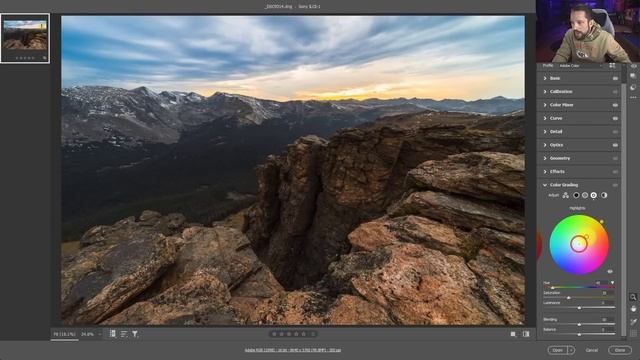Toggle before and after view
Viewport: 640px width, 360px height.
[x=526, y=334]
